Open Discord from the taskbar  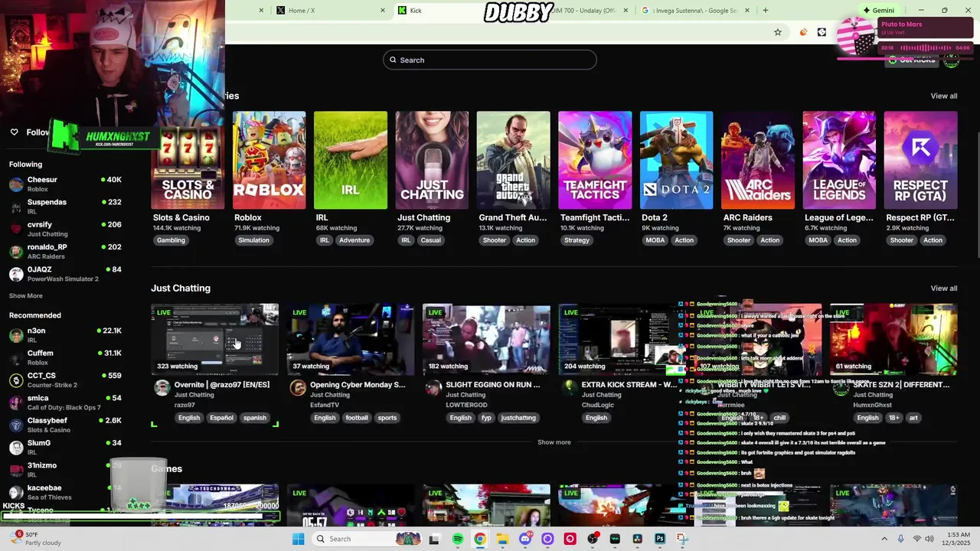pos(524,539)
